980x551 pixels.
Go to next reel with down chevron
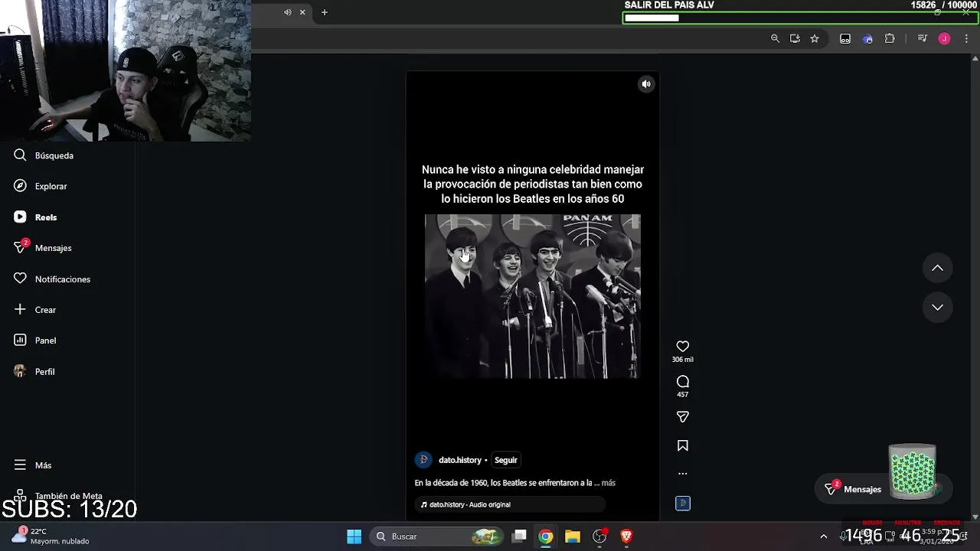[937, 307]
